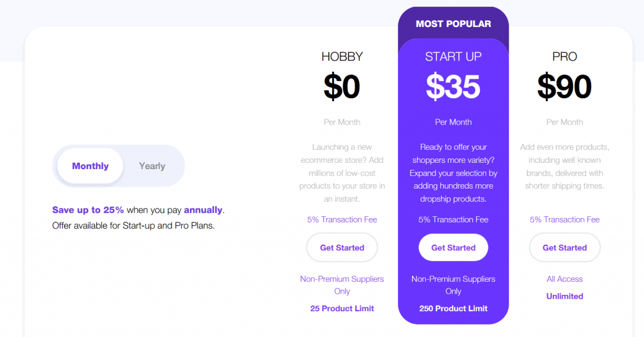Screen dimensions: 644x337
Task: Click 25 Product Limit text
Action: pyautogui.click(x=341, y=308)
